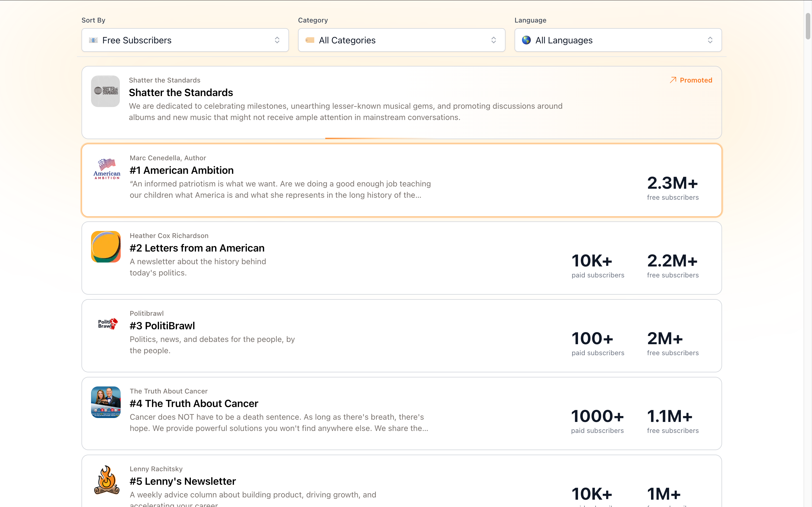The height and width of the screenshot is (507, 812).
Task: Click the globe icon in Language selector
Action: 526,40
